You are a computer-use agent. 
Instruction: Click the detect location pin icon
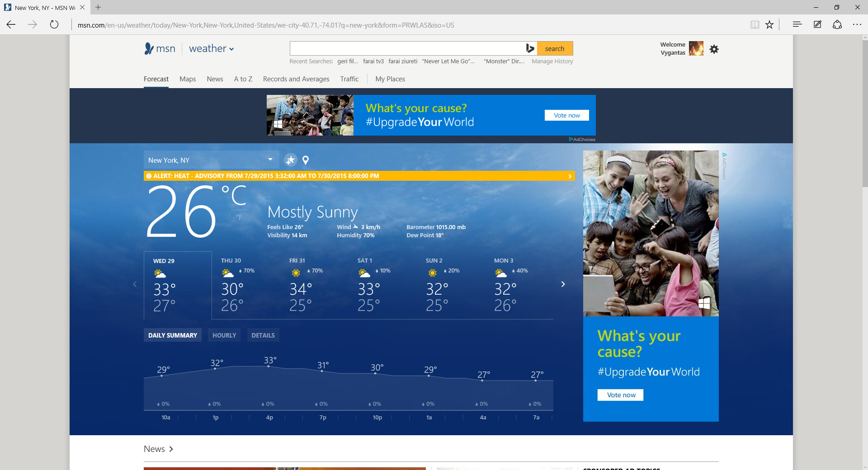(x=306, y=160)
